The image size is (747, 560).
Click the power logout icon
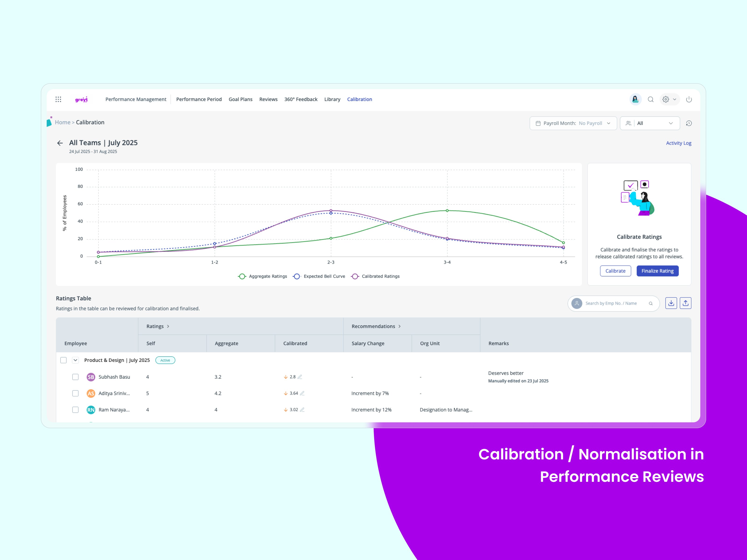point(689,99)
